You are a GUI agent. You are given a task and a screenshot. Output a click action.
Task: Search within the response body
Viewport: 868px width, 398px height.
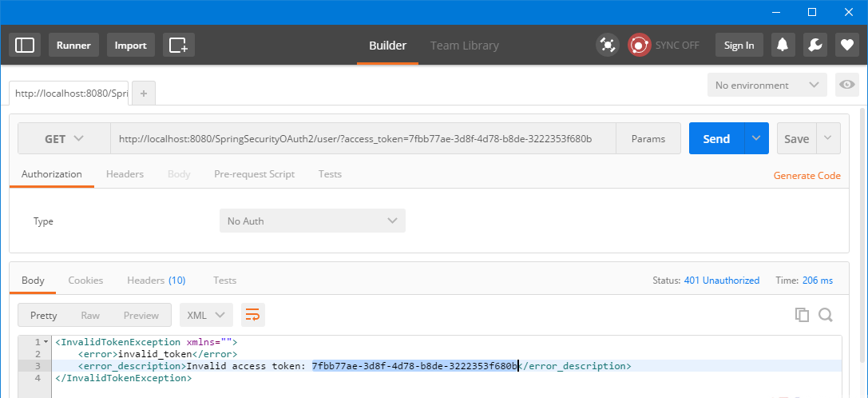pos(826,315)
